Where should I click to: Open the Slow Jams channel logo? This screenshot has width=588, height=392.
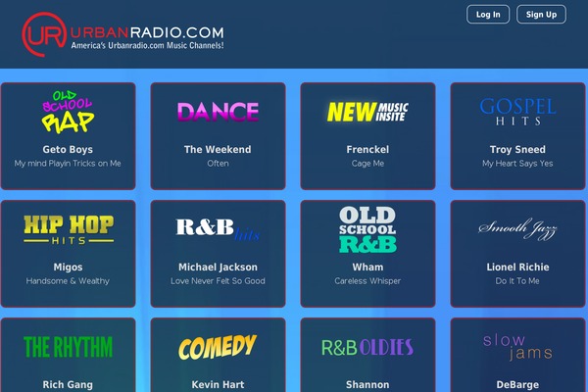(517, 347)
